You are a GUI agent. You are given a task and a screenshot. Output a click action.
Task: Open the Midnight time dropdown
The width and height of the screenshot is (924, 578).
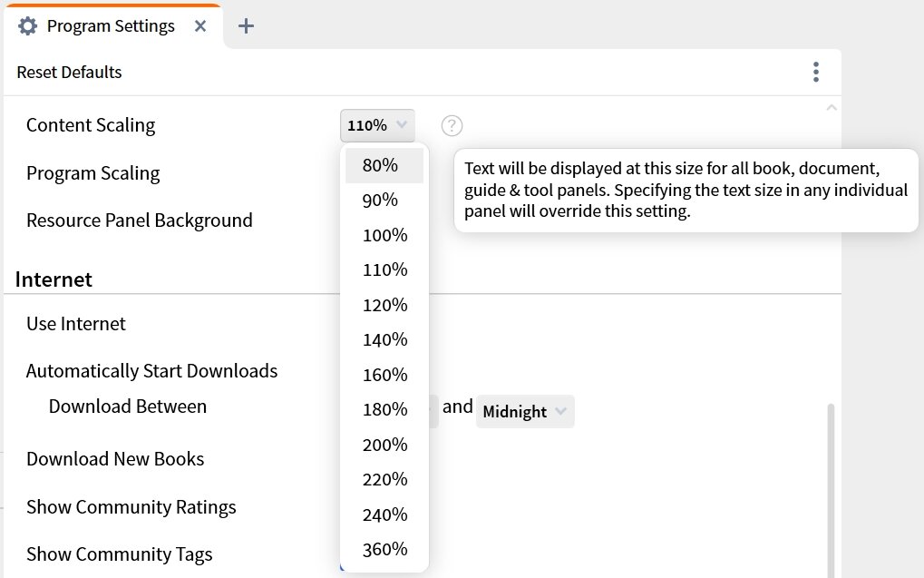tap(524, 411)
